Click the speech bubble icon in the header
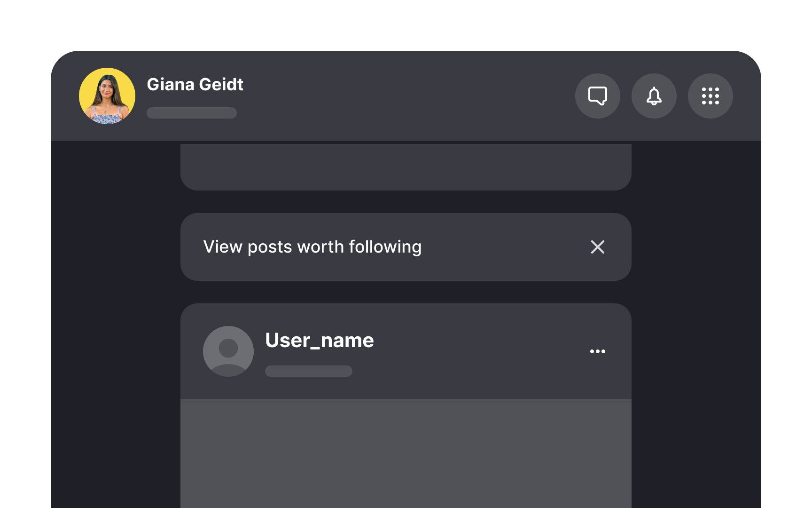812x508 pixels. point(598,96)
